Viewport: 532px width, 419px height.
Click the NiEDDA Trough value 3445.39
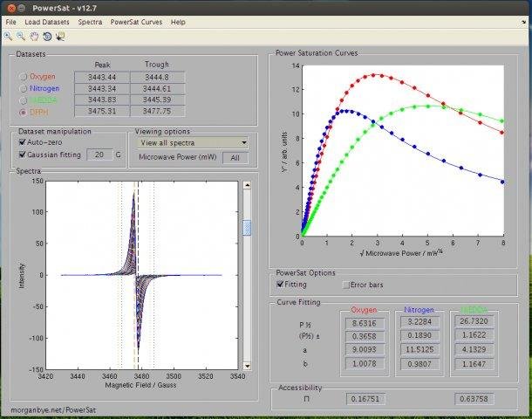click(158, 100)
